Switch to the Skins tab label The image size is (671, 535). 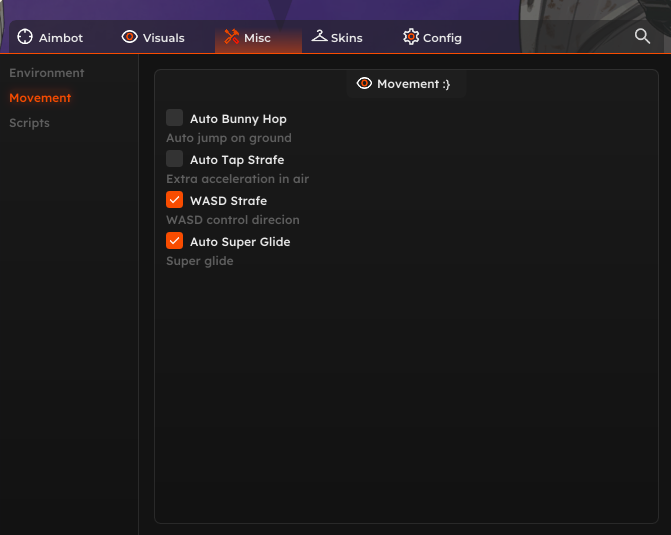tap(347, 38)
